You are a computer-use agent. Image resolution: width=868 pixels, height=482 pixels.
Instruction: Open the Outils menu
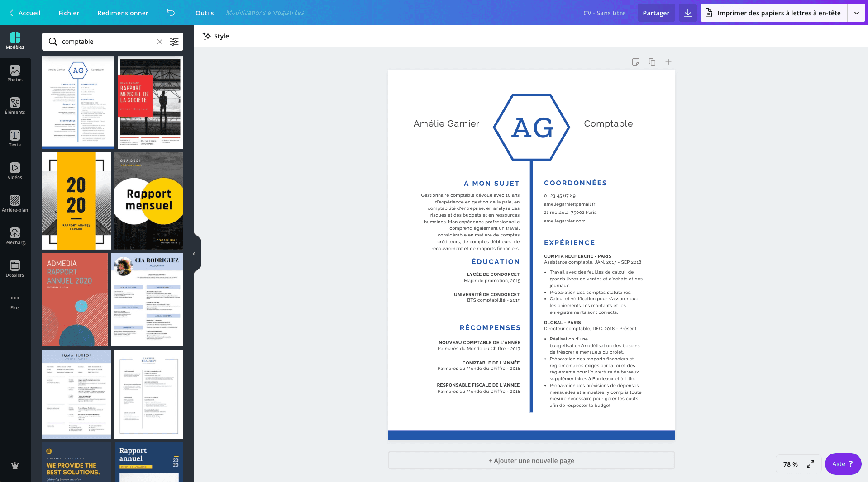[x=204, y=13]
